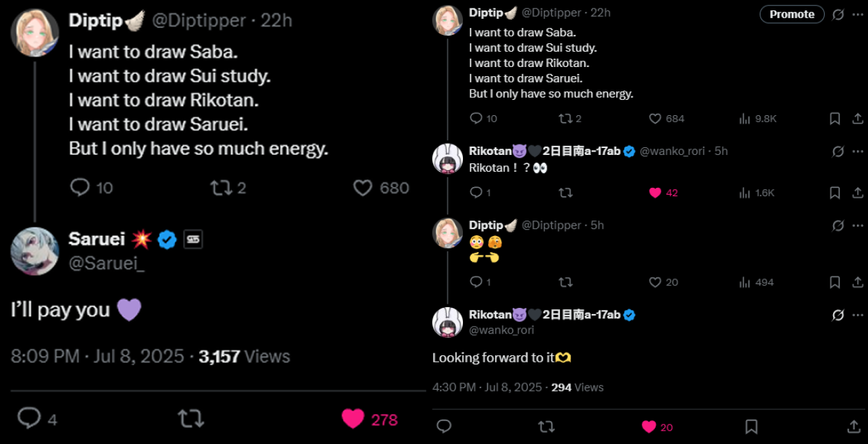Open three-dot menu on Diptip's emoji reply
Image resolution: width=868 pixels, height=444 pixels.
tap(858, 225)
